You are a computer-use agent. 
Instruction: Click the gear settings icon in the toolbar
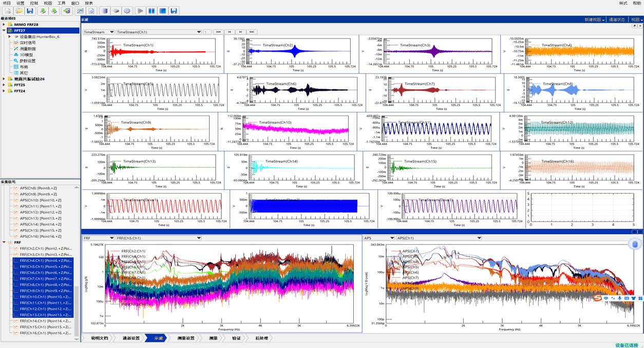pyautogui.click(x=127, y=11)
